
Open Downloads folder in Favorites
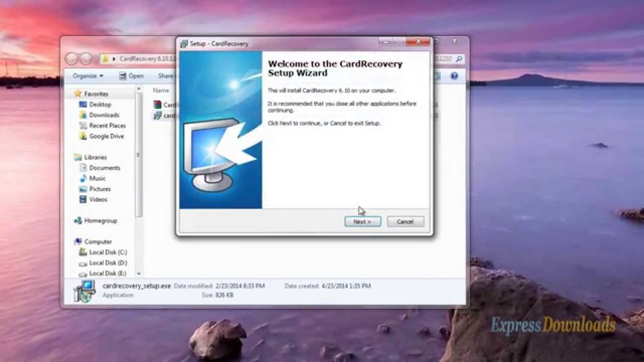click(x=104, y=115)
